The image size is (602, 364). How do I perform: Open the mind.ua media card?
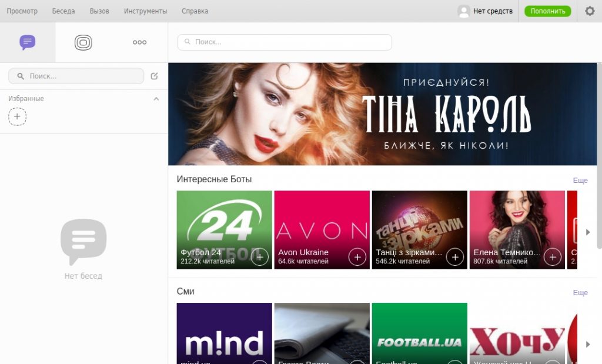tap(224, 333)
